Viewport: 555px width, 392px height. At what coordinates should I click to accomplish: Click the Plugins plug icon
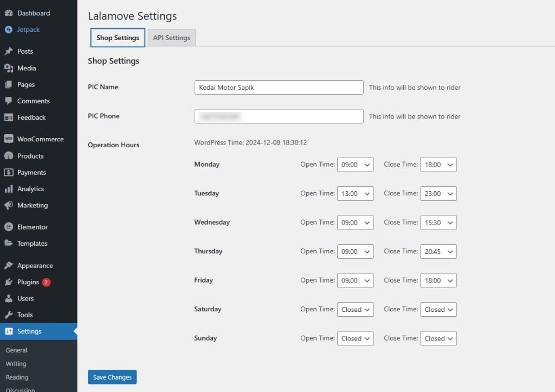pos(9,282)
